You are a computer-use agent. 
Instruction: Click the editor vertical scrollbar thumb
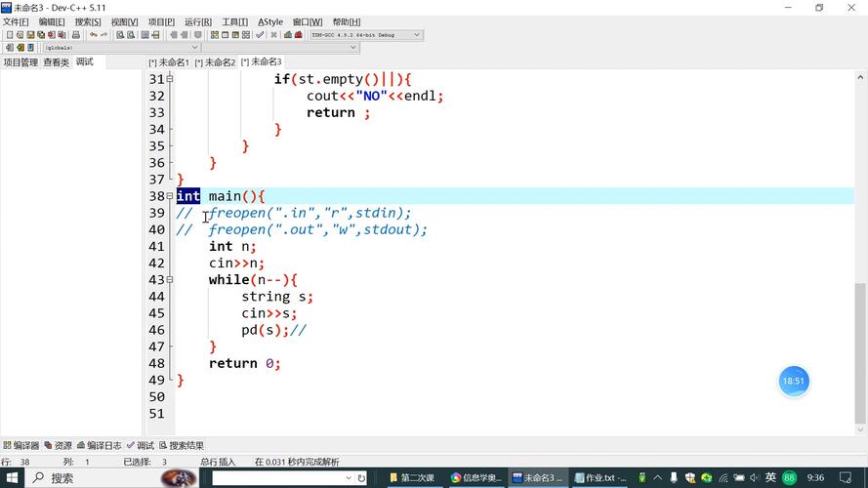pos(859,353)
